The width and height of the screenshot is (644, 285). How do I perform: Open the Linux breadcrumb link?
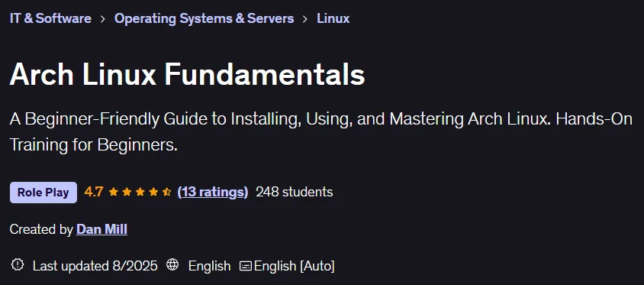click(x=333, y=18)
